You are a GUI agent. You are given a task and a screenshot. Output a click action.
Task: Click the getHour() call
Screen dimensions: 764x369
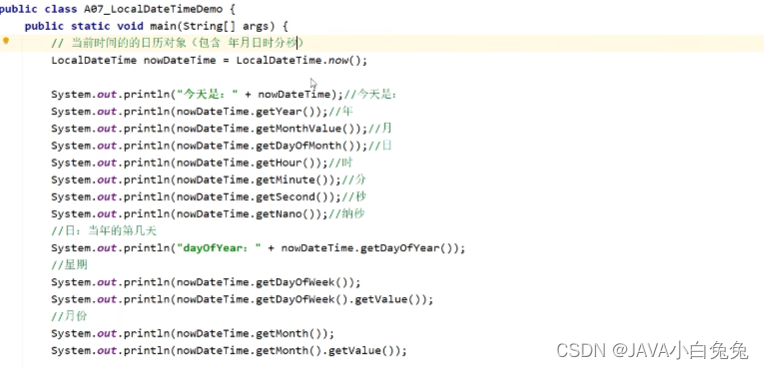(x=288, y=163)
